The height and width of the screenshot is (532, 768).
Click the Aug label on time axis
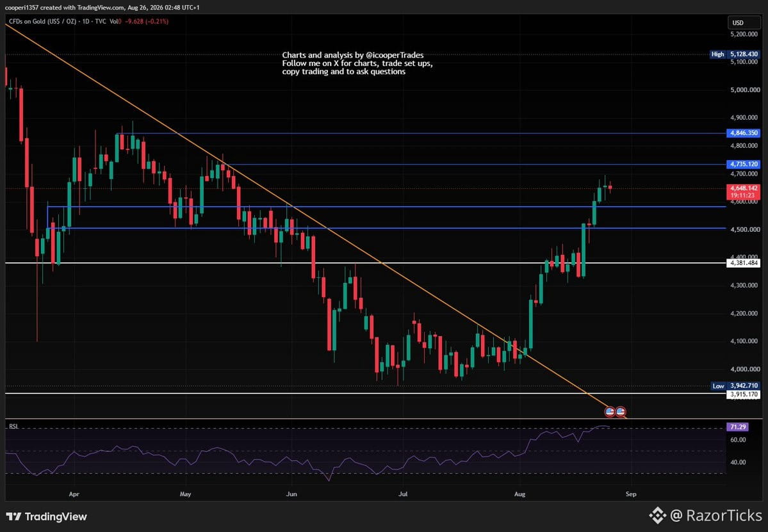(x=519, y=494)
